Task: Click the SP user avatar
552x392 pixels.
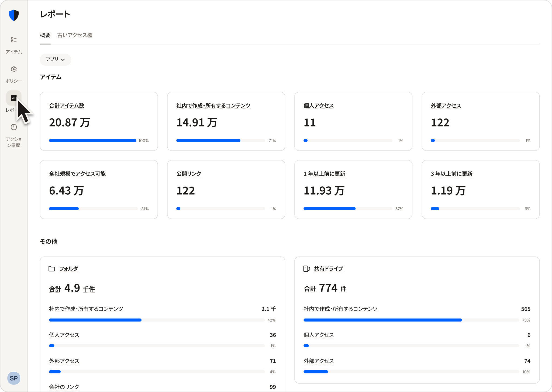Action: tap(14, 378)
